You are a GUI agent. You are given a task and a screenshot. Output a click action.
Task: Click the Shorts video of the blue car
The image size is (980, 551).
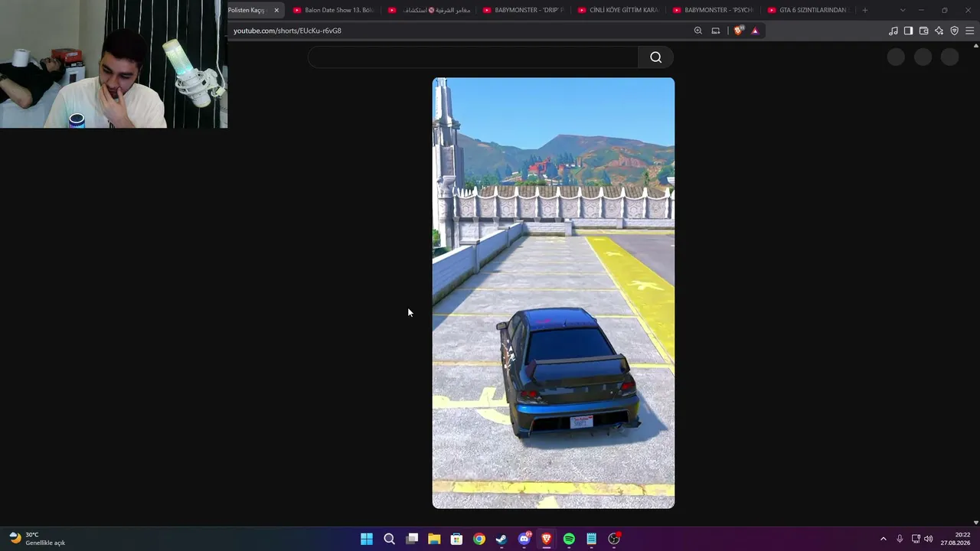(x=554, y=293)
